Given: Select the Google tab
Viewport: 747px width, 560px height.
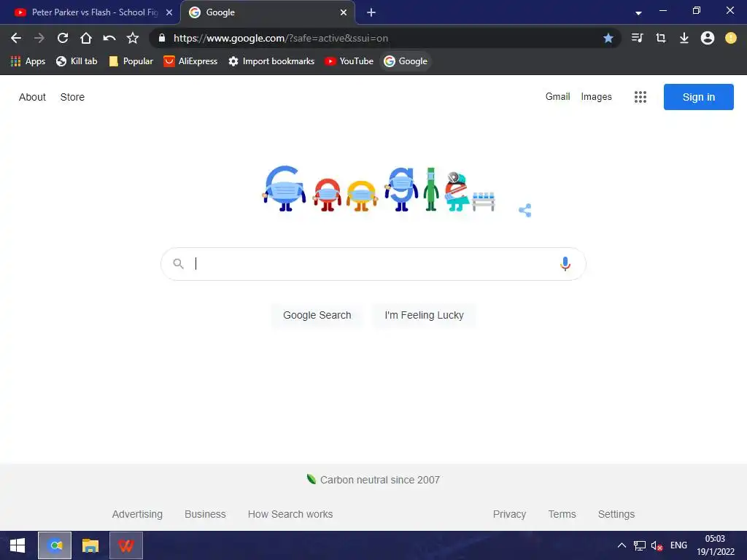Looking at the screenshot, I should 268,12.
